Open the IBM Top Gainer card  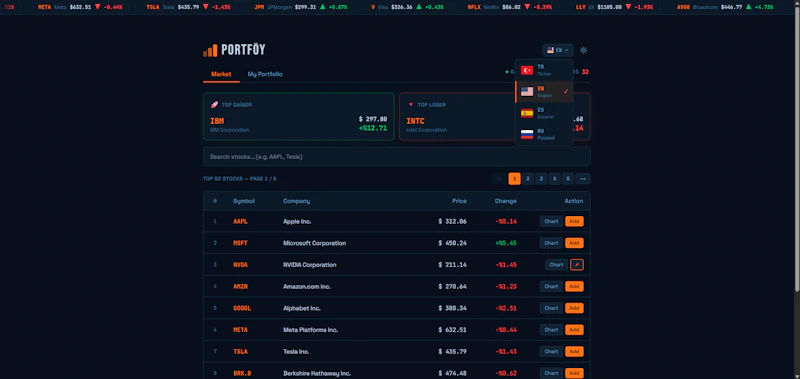coord(298,116)
